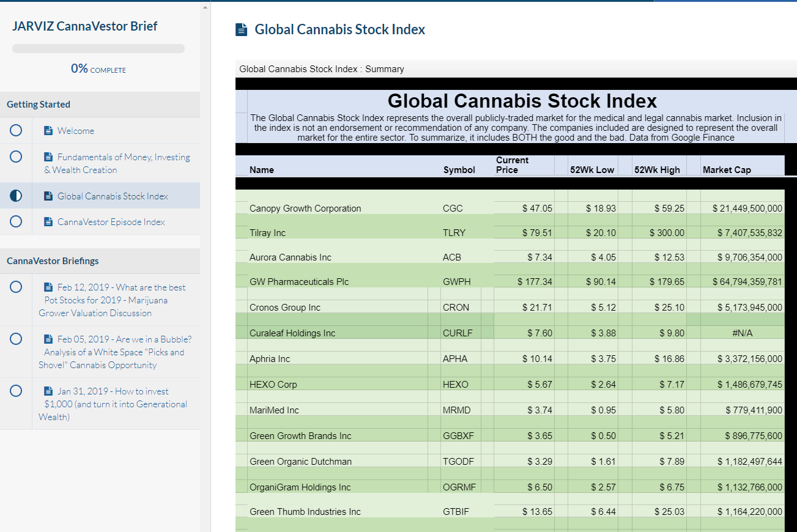Screen dimensions: 797x532
Task: Click the $ 1,182,497,644 market cap cell
Action: coord(749,462)
